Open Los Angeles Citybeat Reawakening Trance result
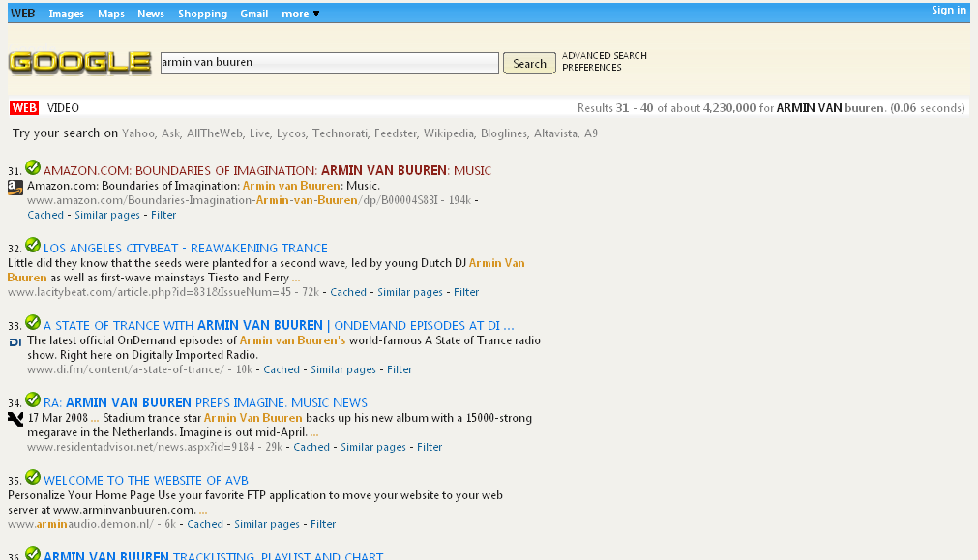 [185, 248]
